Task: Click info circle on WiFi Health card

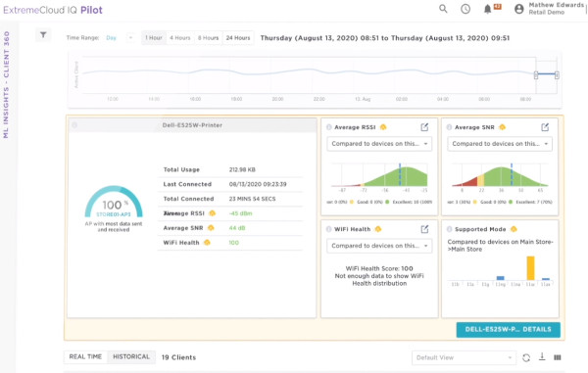Action: pos(329,229)
